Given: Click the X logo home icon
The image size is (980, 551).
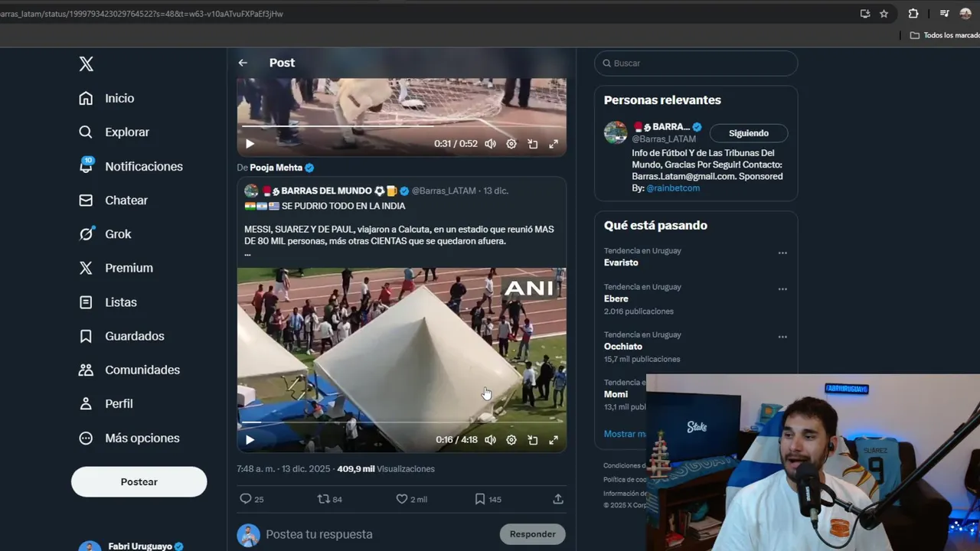Looking at the screenshot, I should click(x=87, y=64).
